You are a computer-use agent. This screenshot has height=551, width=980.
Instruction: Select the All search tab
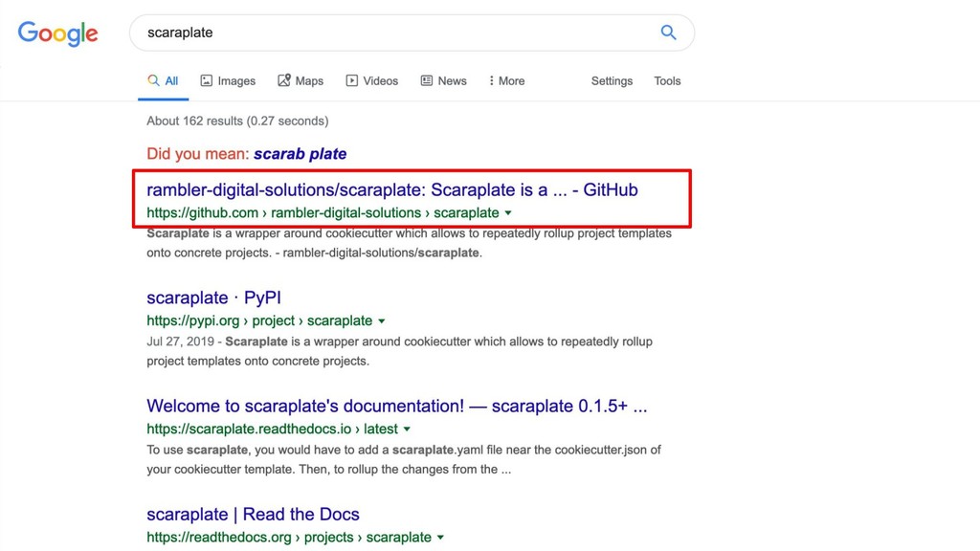(163, 81)
